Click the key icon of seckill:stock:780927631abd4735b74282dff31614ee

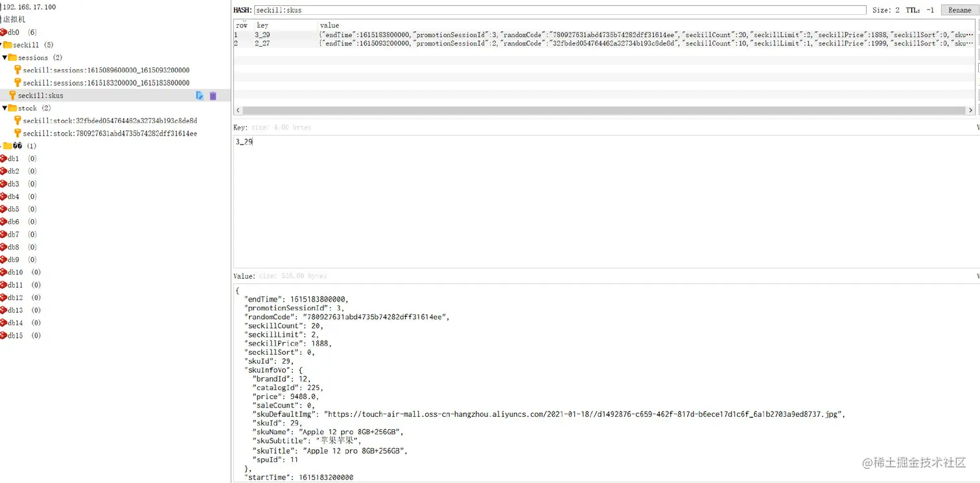tap(17, 133)
